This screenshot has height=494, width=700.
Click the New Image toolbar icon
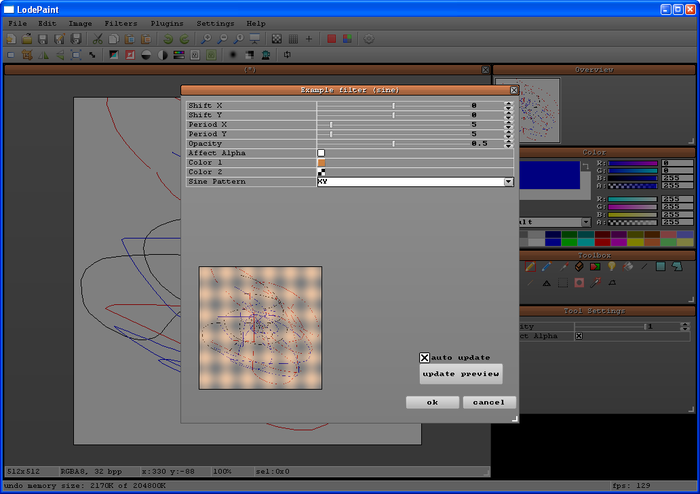point(11,39)
